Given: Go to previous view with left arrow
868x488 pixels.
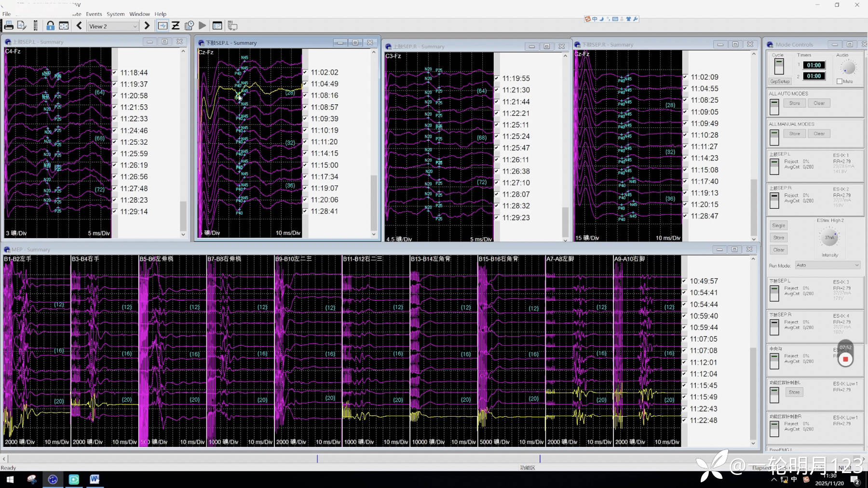Looking at the screenshot, I should (x=79, y=26).
